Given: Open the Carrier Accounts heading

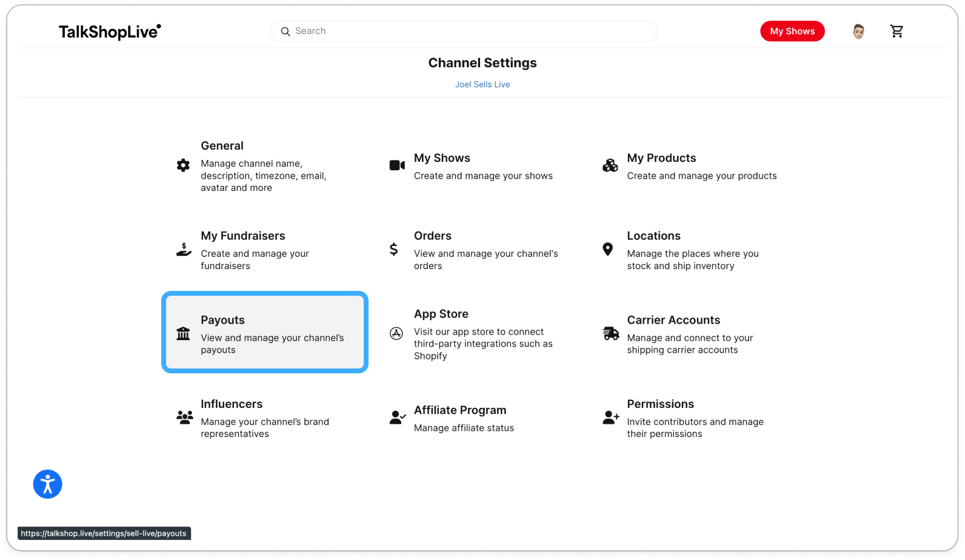Looking at the screenshot, I should (x=673, y=320).
